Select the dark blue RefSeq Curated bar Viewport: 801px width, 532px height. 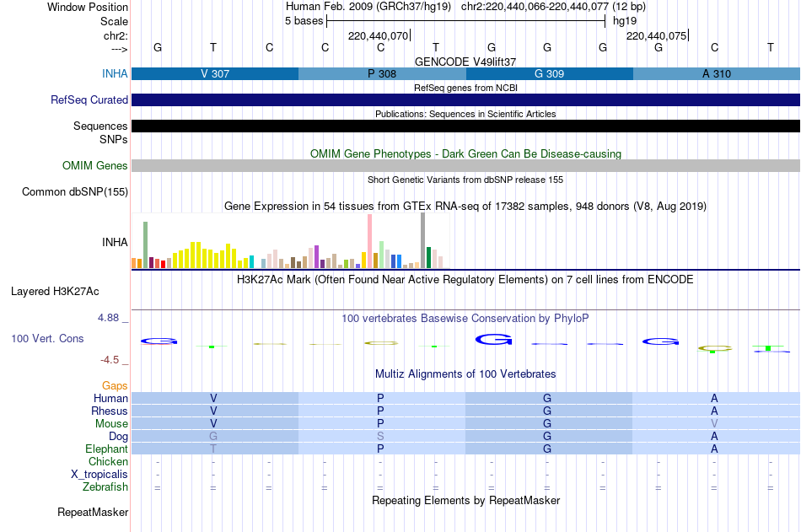click(466, 99)
